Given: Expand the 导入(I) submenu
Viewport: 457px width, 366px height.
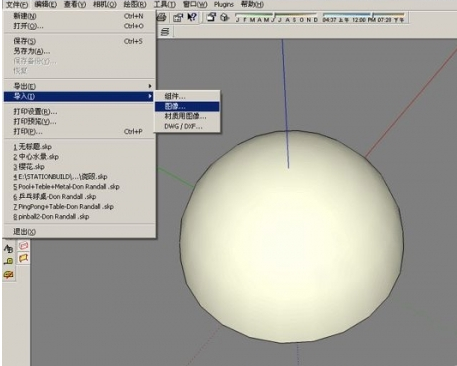Looking at the screenshot, I should point(79,96).
